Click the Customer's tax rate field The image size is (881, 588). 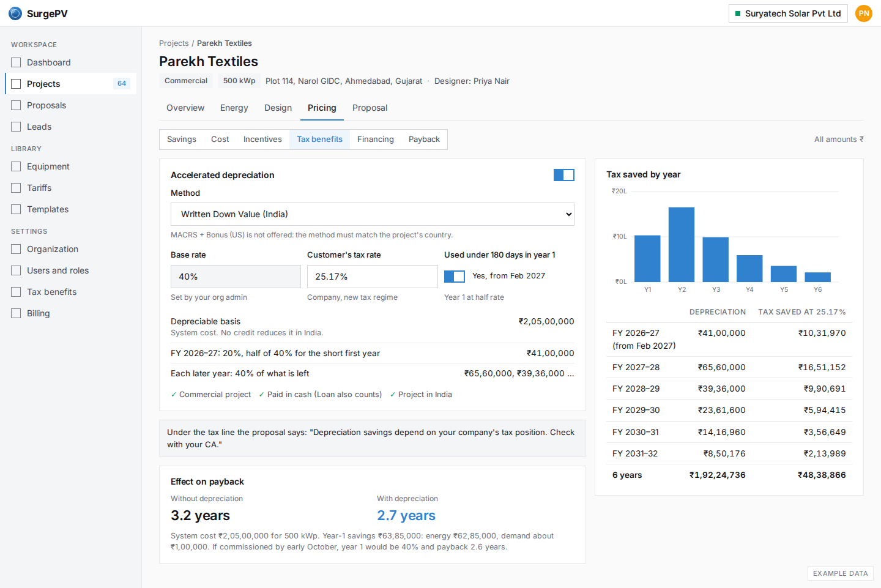pos(373,277)
